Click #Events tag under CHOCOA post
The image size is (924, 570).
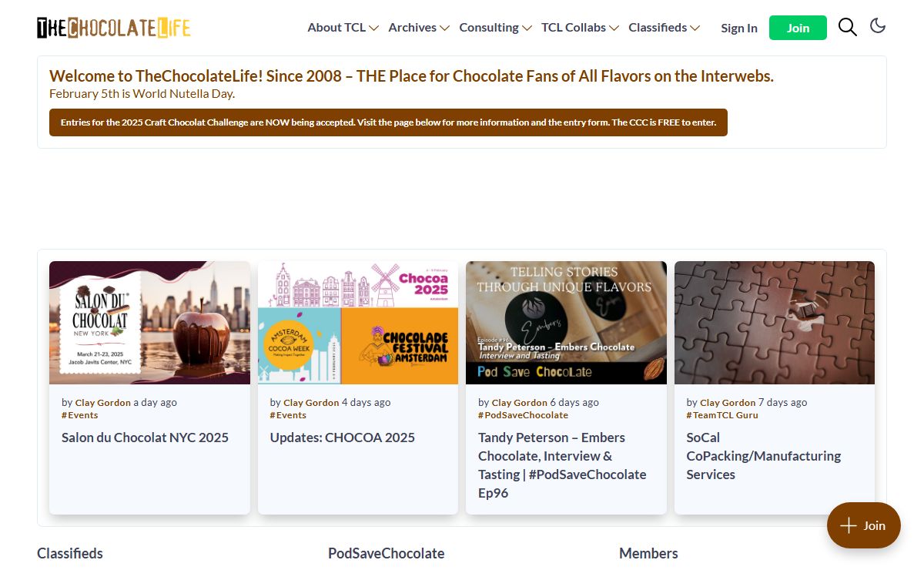tap(288, 415)
